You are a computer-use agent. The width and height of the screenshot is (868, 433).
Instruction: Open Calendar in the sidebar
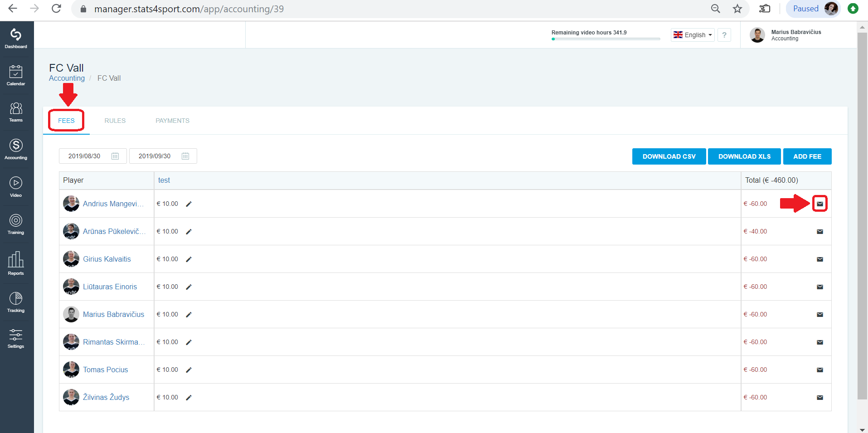[16, 75]
